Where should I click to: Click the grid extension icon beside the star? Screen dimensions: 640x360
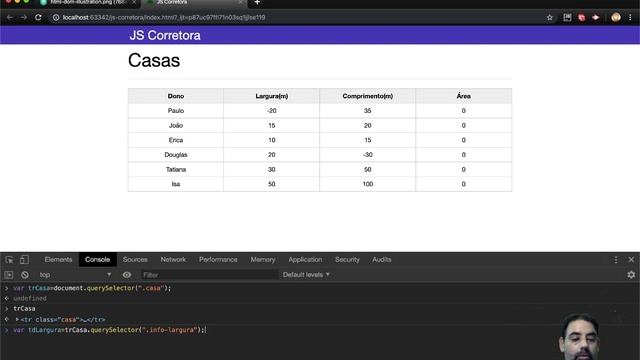click(567, 18)
